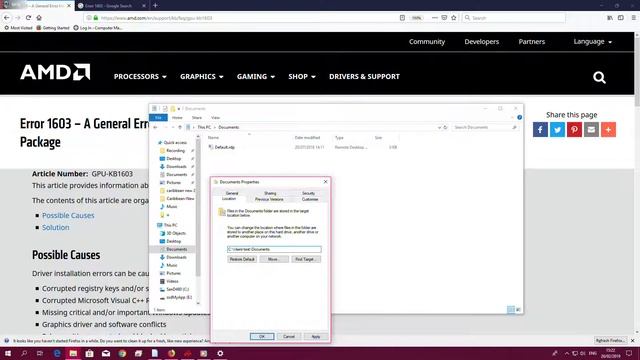This screenshot has height=360, width=640.
Task: Open Microsoft Edge from the taskbar
Action: click(x=57, y=353)
